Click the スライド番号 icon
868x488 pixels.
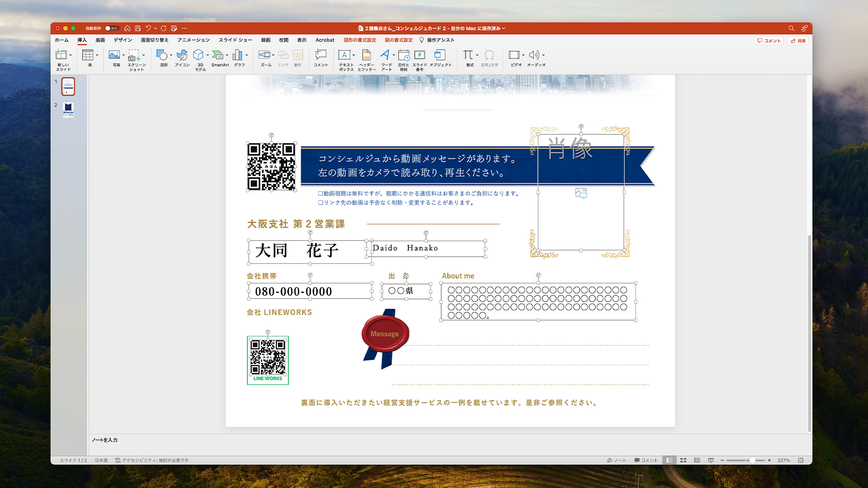click(420, 55)
